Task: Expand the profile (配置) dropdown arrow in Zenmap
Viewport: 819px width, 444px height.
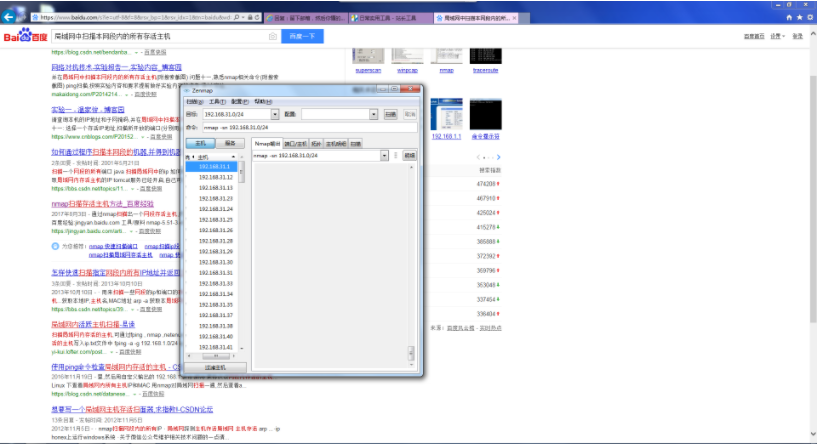Action: click(x=373, y=114)
